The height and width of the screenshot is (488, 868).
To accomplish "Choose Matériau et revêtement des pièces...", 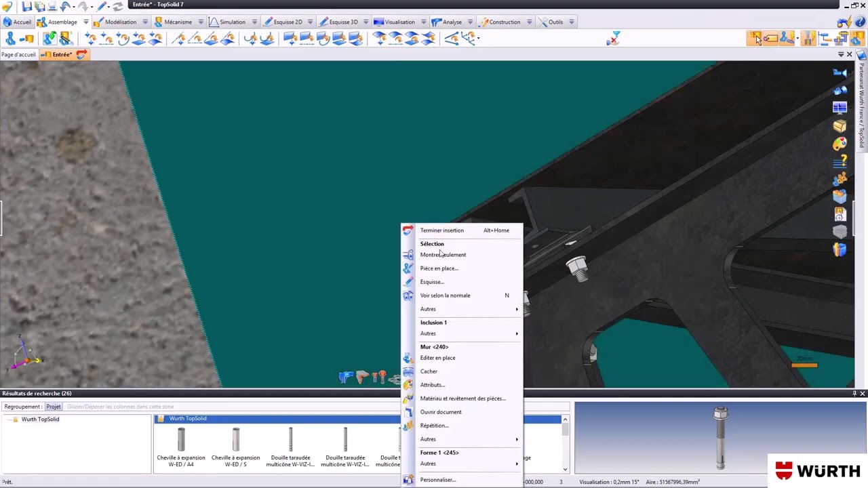I will pyautogui.click(x=462, y=399).
